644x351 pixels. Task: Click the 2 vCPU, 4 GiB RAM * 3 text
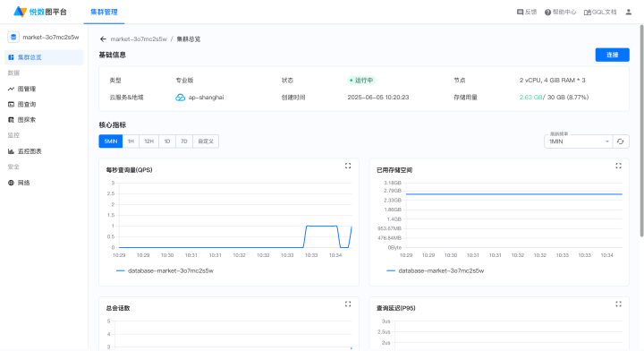553,81
